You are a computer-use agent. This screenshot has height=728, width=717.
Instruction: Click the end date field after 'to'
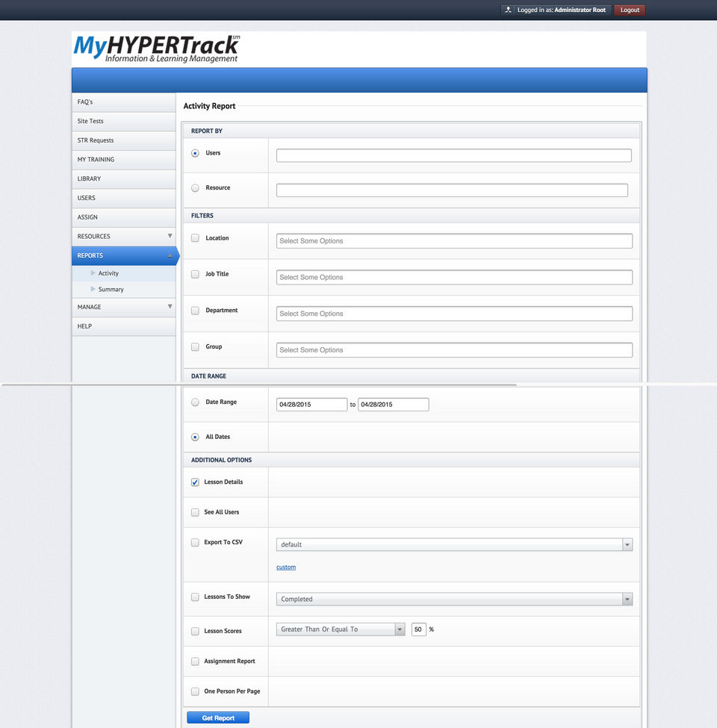pos(394,405)
